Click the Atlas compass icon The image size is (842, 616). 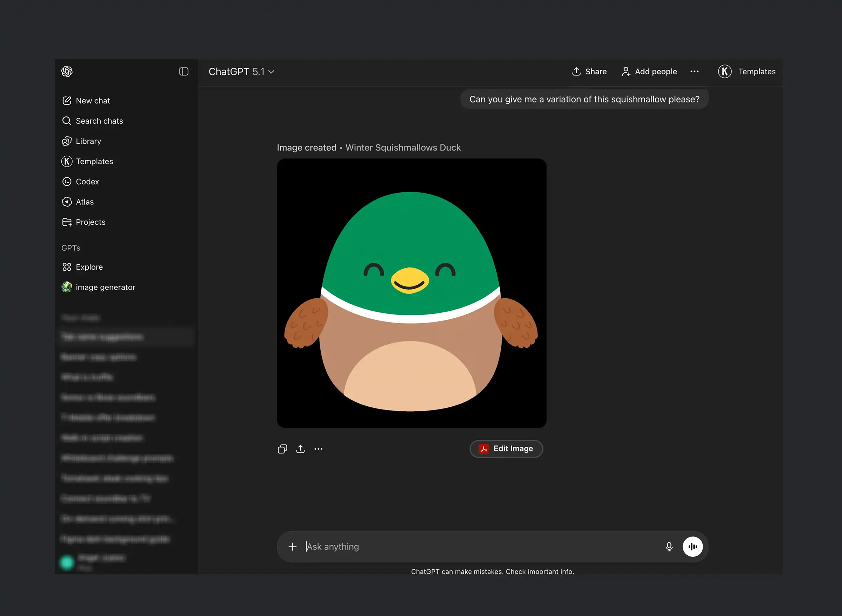coord(67,202)
